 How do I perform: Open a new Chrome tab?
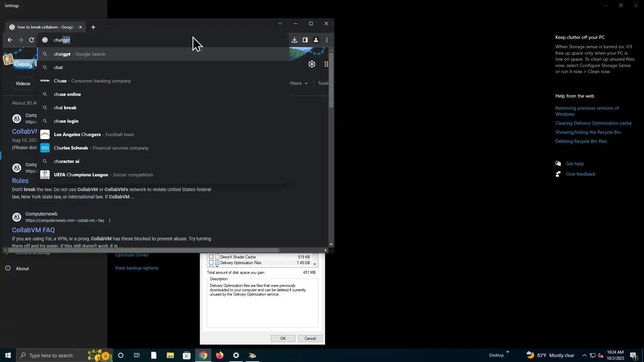(93, 27)
